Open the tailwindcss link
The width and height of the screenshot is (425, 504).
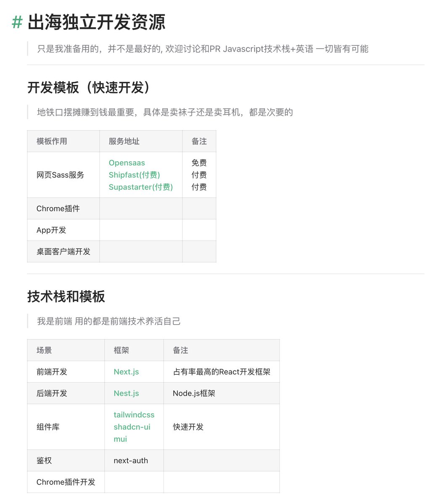(134, 415)
